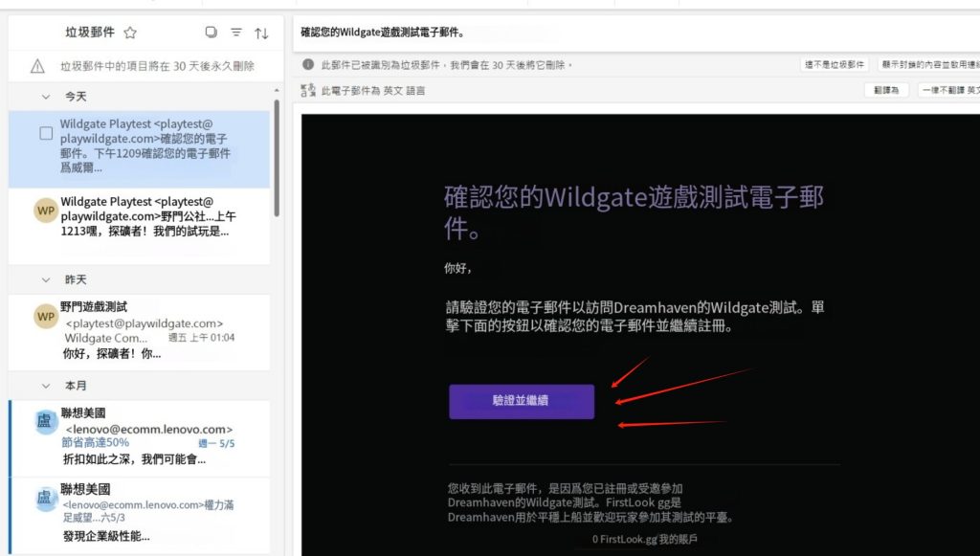Tick the checkbox on the selected Wildgate email
Screen dimensions: 980x556
point(46,133)
